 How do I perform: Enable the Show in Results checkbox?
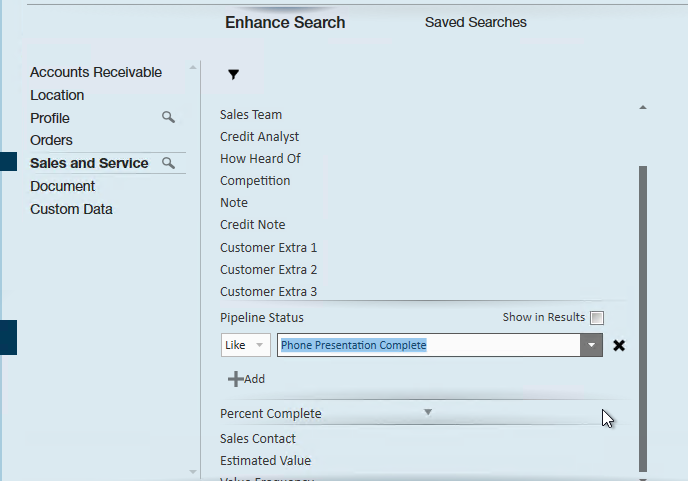tap(597, 318)
